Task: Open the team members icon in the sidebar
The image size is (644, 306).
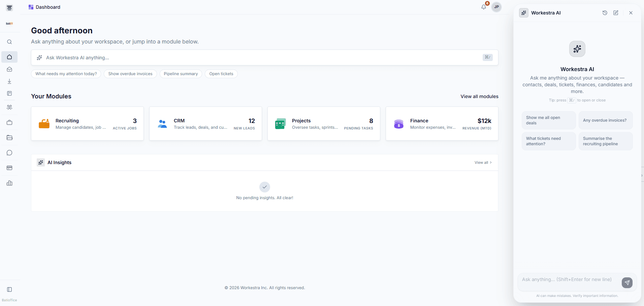Action: (x=9, y=107)
